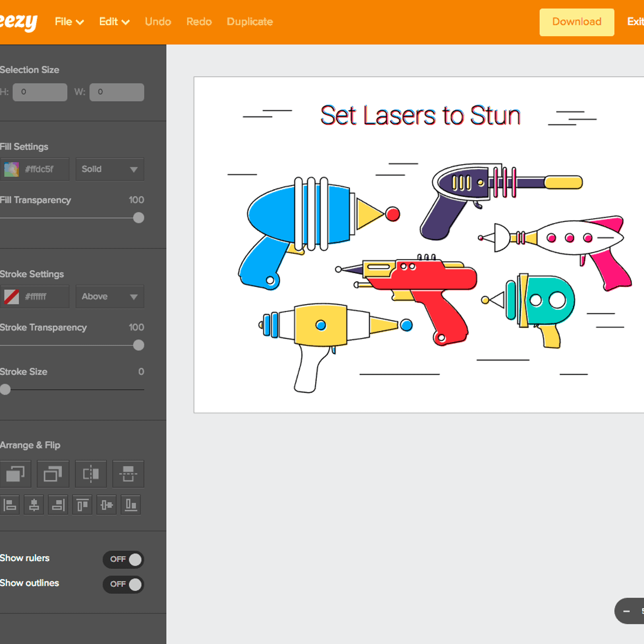Toggle Show rulers switch
The image size is (644, 644).
click(123, 559)
